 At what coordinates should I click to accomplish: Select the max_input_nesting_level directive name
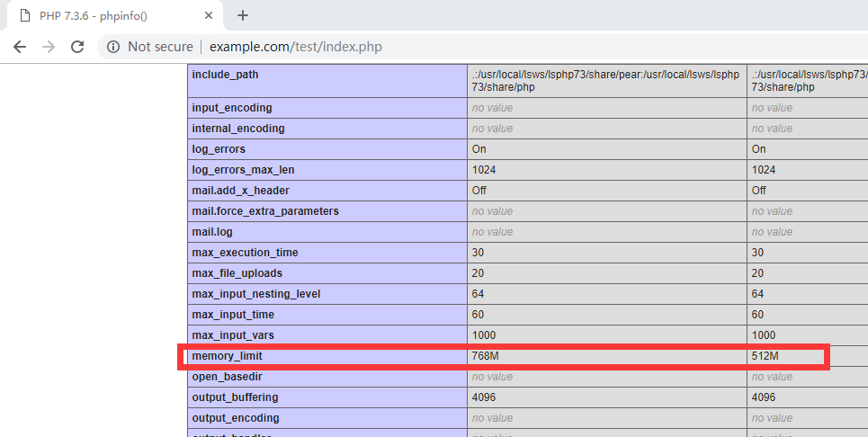tap(256, 294)
